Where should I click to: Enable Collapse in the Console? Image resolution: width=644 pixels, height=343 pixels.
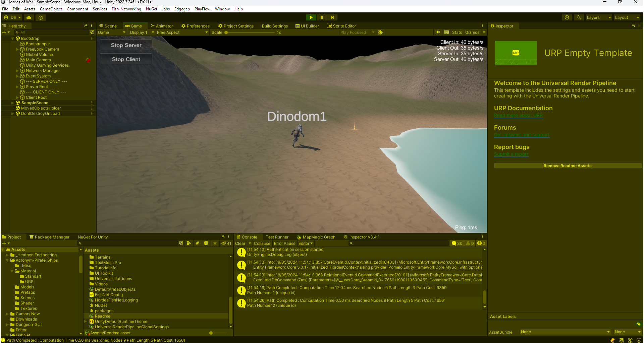point(262,244)
